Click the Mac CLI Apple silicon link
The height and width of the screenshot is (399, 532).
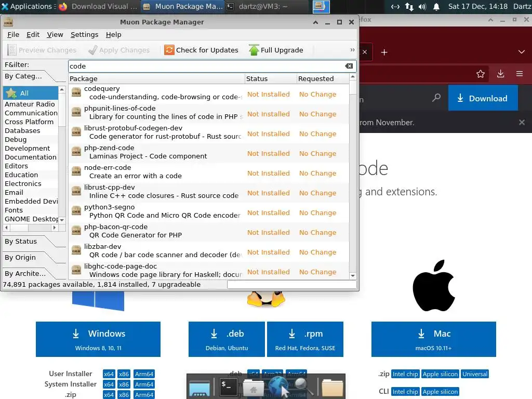pos(440,392)
